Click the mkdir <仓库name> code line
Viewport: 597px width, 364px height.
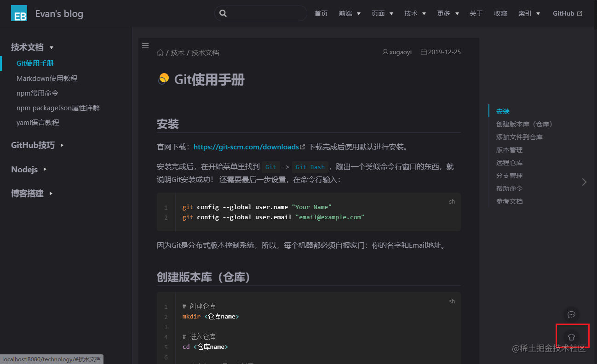point(211,317)
